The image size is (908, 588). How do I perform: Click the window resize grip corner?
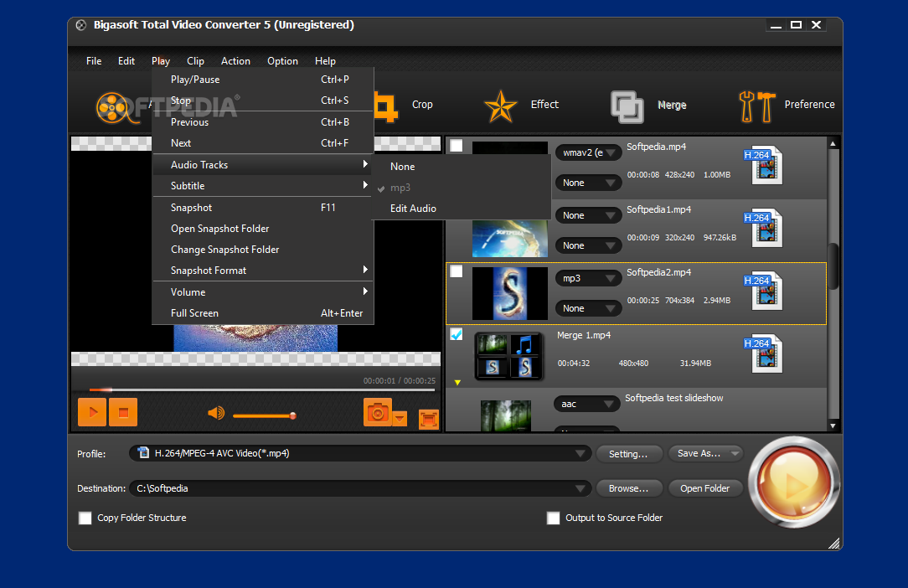pyautogui.click(x=834, y=544)
